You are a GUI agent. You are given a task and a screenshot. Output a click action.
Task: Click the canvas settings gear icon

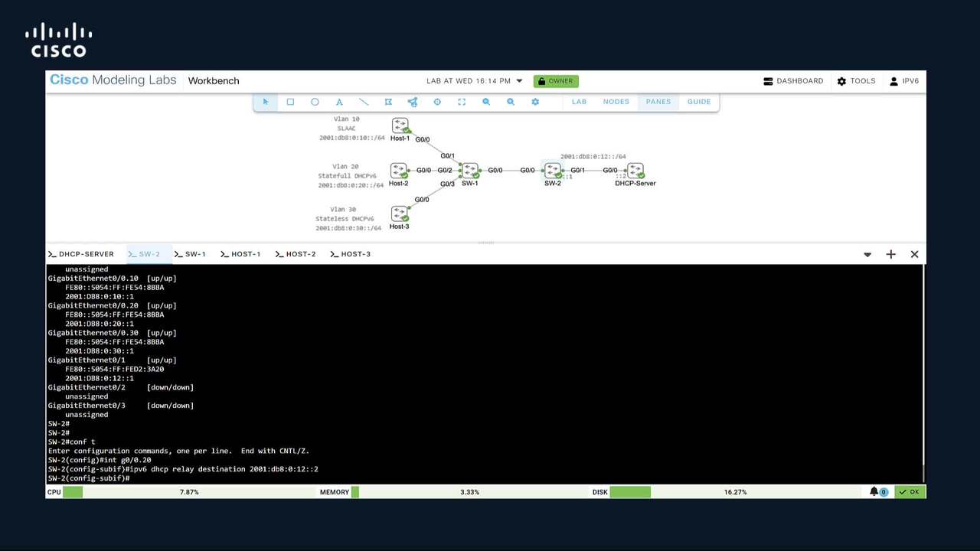535,102
